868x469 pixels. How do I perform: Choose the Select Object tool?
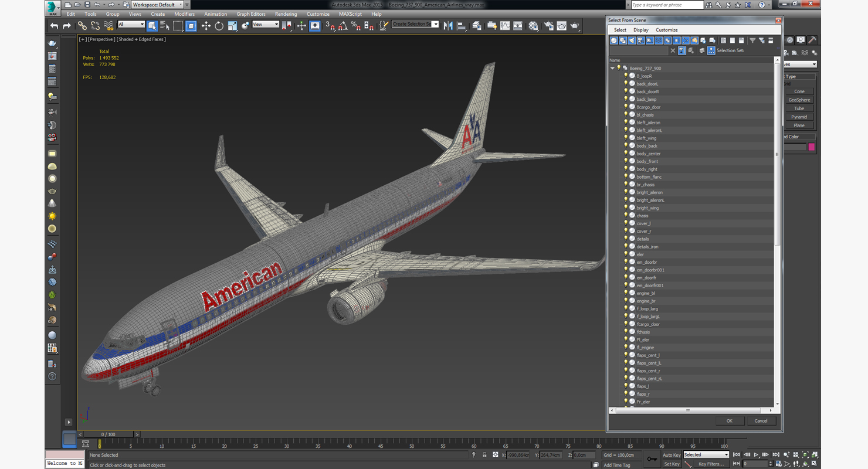(x=152, y=26)
